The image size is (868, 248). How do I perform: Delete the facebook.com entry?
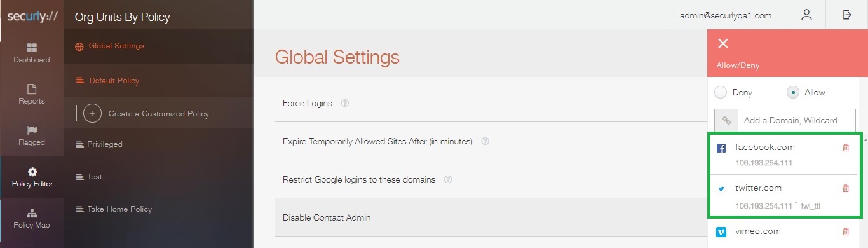coord(845,148)
